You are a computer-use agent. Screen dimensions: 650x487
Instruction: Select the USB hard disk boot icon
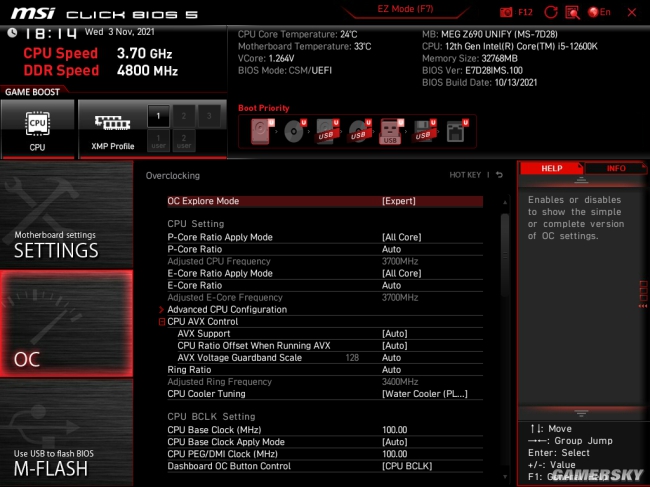pyautogui.click(x=327, y=131)
